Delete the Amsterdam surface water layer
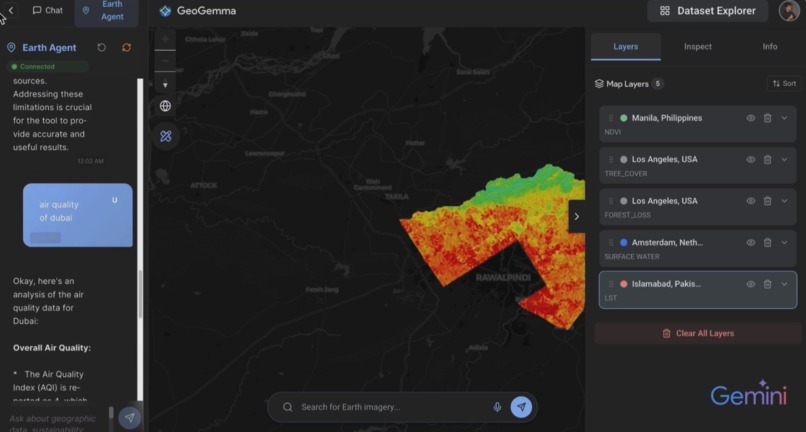806x432 pixels. click(x=767, y=243)
